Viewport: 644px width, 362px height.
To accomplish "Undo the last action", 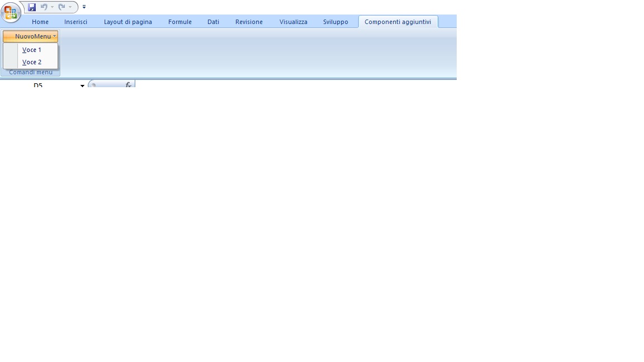I will 44,7.
